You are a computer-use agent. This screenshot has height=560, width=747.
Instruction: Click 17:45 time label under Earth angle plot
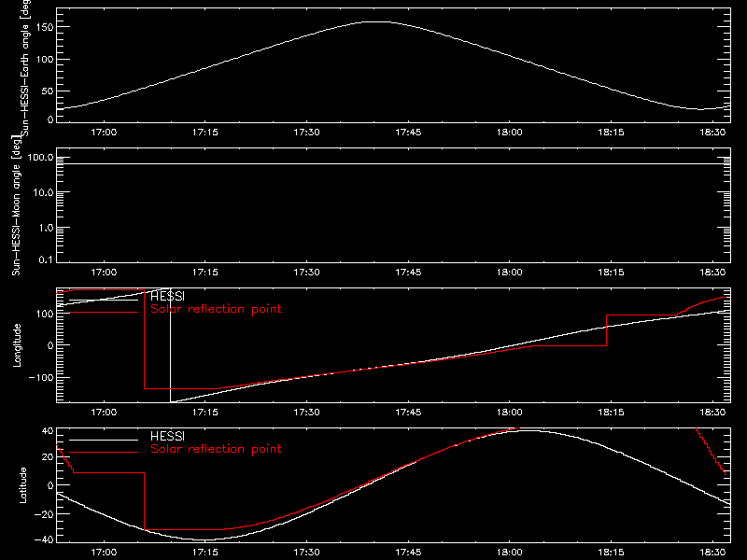[x=408, y=133]
